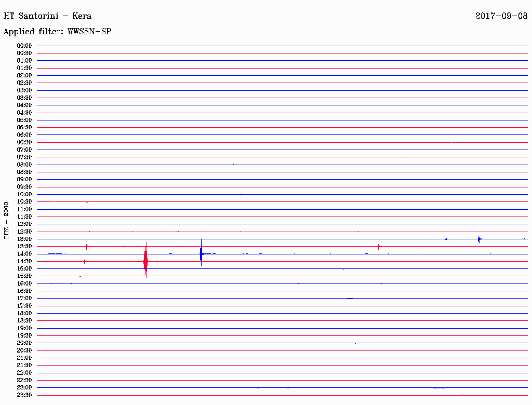Image resolution: width=532 pixels, height=405 pixels.
Task: Click the short blue dash on the 17:00 trace
Action: pos(350,299)
